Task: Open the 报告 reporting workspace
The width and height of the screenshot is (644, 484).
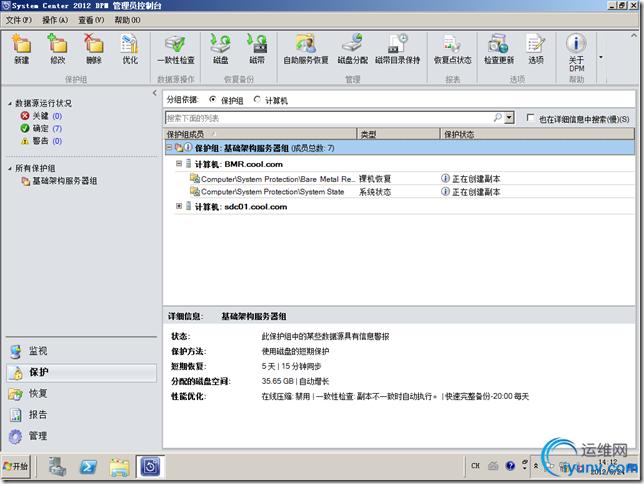Action: [81, 415]
